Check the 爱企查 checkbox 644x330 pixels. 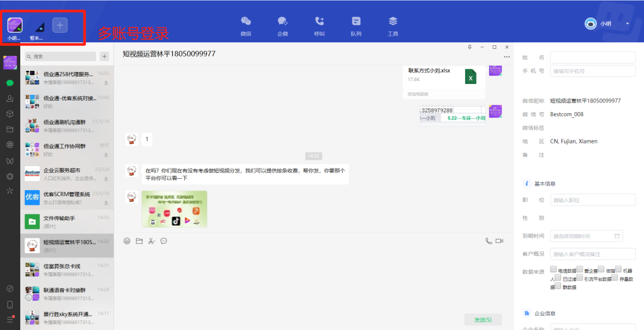(580, 269)
